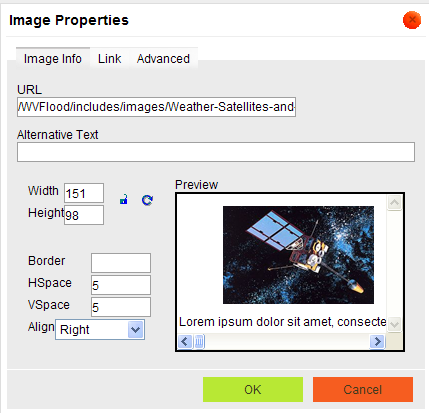This screenshot has height=413, width=429.
Task: Switch to the Advanced tab
Action: point(163,59)
